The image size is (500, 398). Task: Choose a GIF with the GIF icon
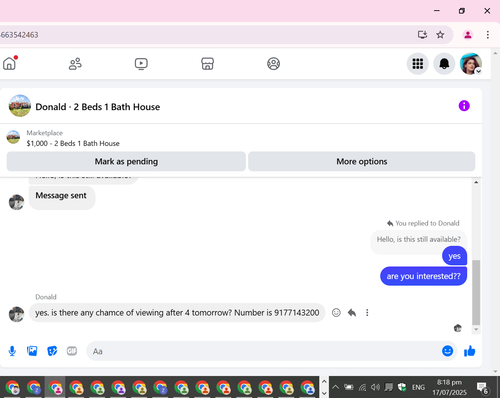(72, 351)
